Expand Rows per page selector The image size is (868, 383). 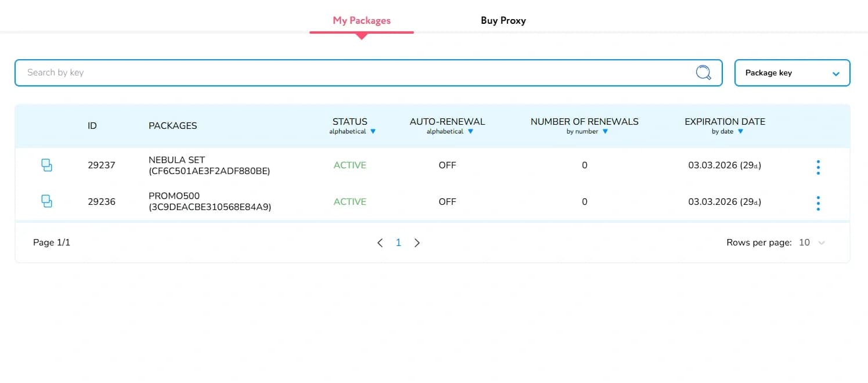(812, 243)
